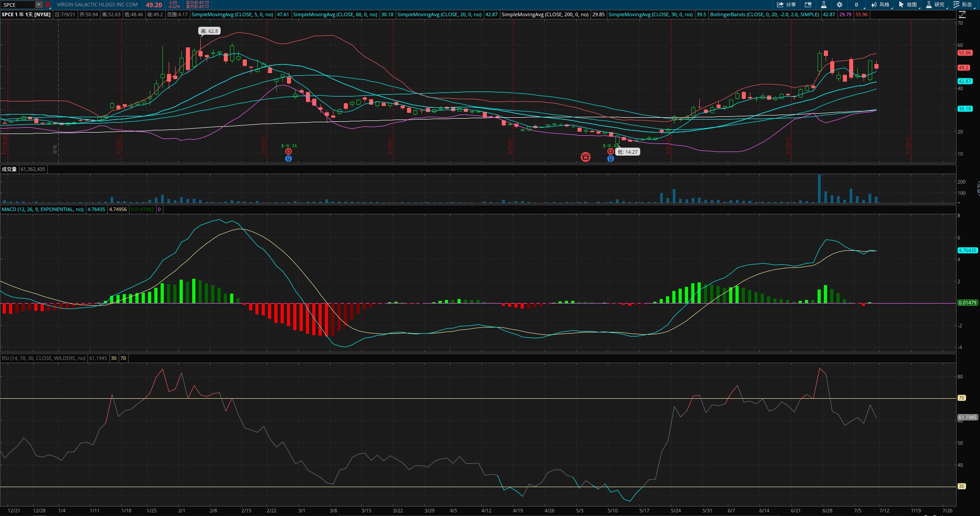Click the RSI study label

[43, 358]
